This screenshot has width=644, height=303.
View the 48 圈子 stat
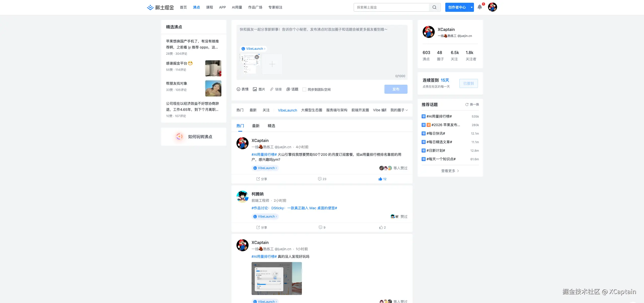pos(440,56)
